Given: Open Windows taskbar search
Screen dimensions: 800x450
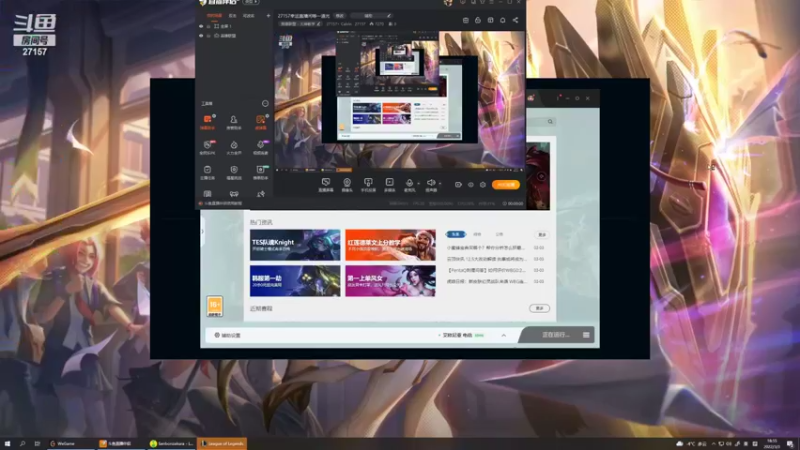Looking at the screenshot, I should coord(22,444).
